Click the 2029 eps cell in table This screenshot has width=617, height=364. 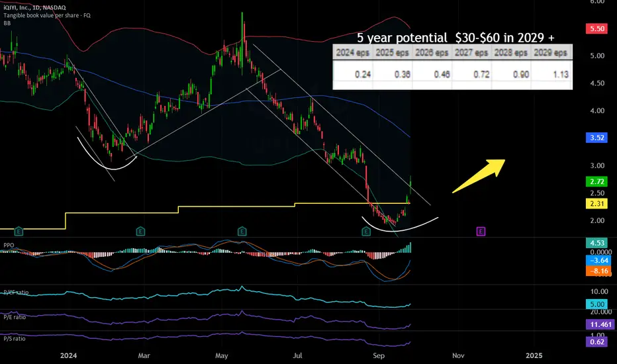point(551,52)
